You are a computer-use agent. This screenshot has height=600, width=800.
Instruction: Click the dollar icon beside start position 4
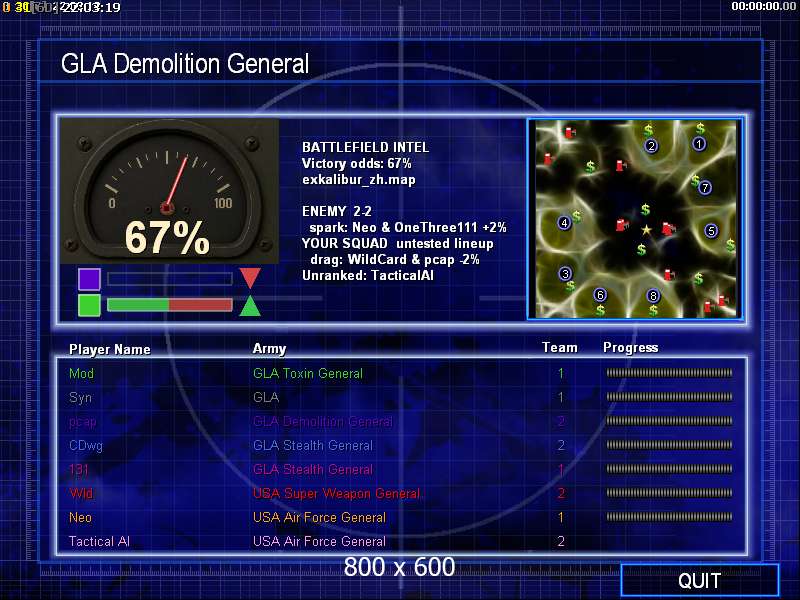pyautogui.click(x=577, y=216)
